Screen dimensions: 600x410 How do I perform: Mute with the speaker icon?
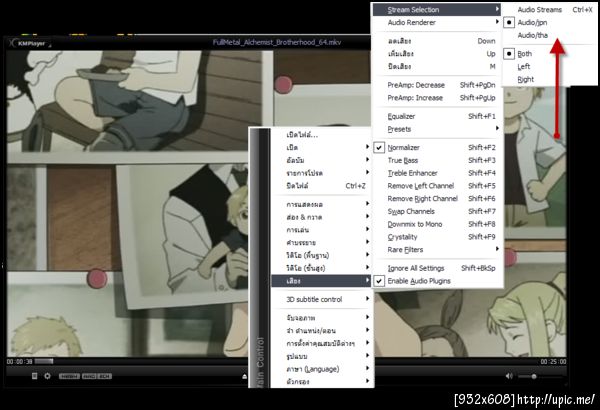point(509,376)
